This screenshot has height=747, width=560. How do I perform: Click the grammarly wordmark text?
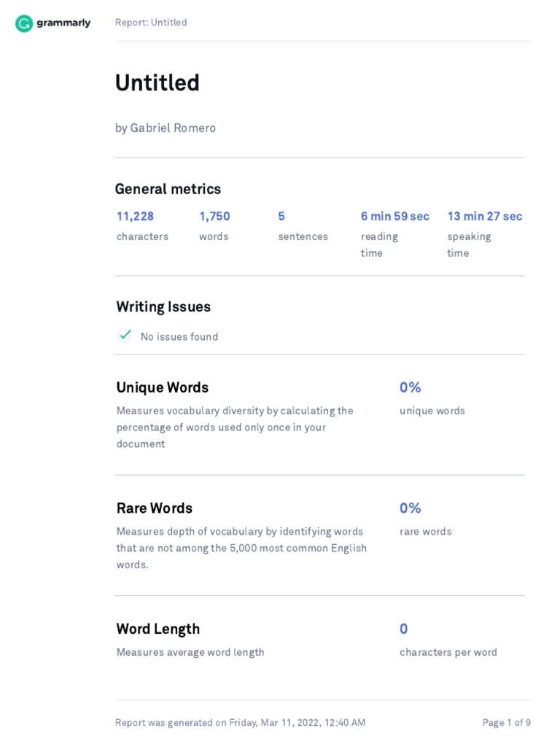[63, 23]
